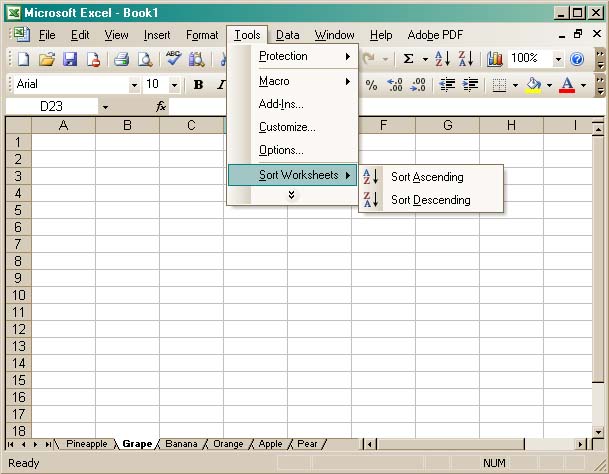
Task: Click the Excel workbook icon beside File
Action: click(21, 34)
